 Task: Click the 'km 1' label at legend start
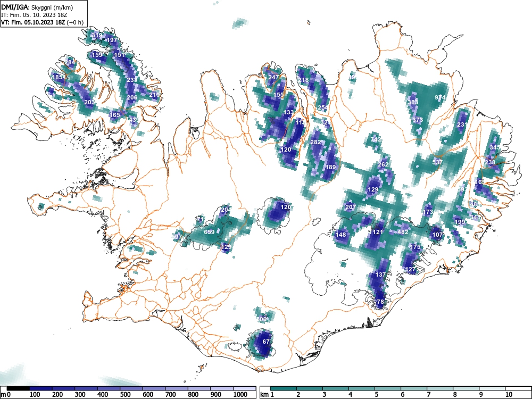[267, 395]
